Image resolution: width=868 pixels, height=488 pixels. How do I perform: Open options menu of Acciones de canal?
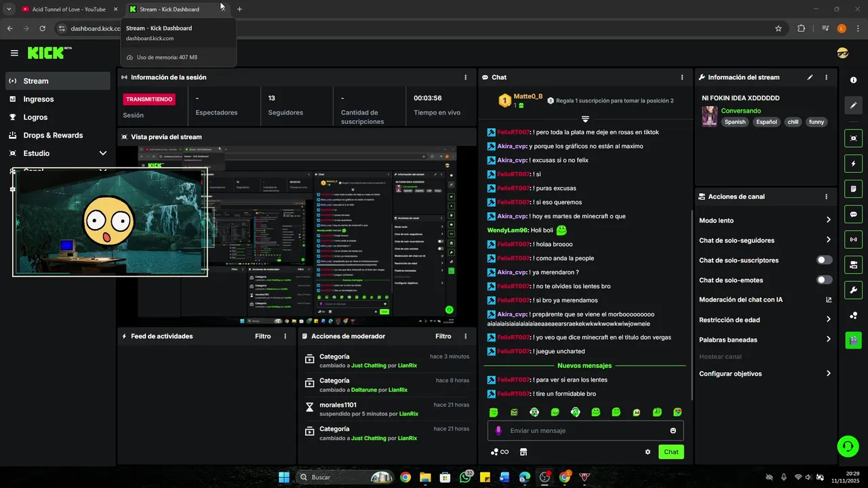coord(826,197)
